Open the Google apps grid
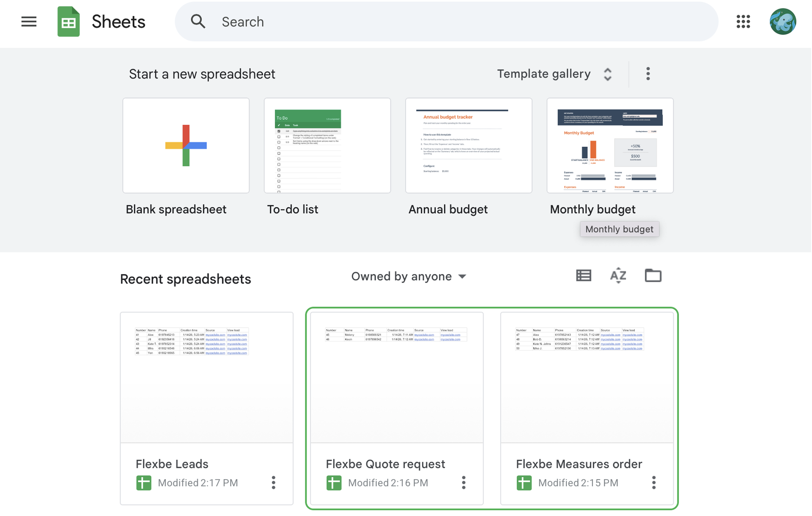812x516 pixels. [x=743, y=22]
